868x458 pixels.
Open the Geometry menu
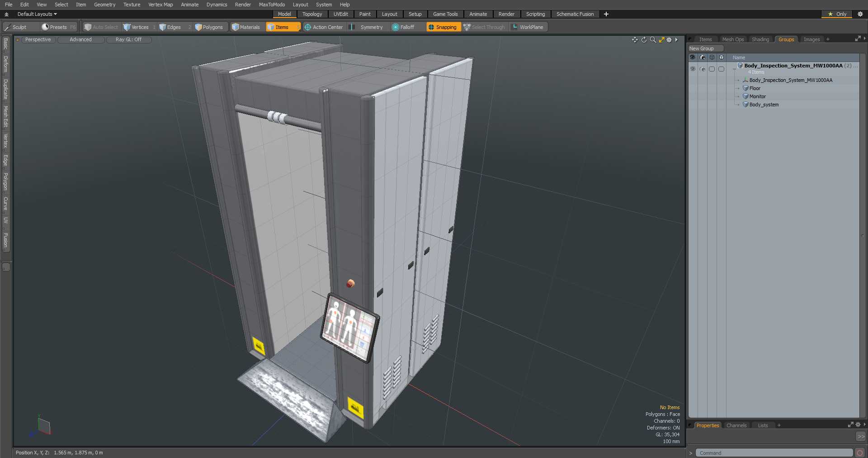(x=104, y=5)
